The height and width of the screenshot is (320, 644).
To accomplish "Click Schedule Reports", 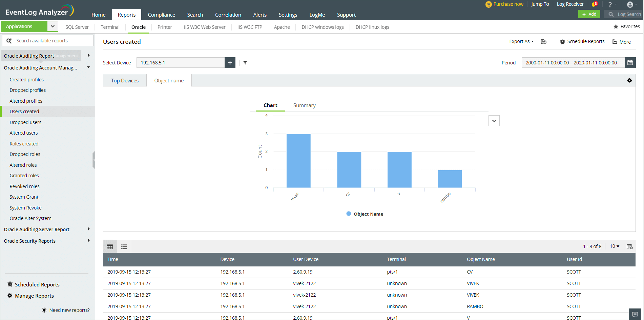I will point(582,41).
